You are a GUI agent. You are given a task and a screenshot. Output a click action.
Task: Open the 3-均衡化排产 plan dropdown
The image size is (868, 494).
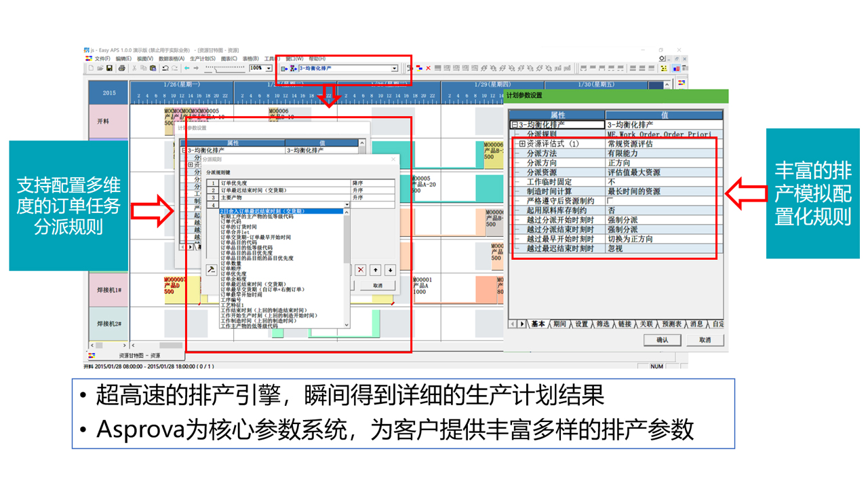pyautogui.click(x=394, y=69)
